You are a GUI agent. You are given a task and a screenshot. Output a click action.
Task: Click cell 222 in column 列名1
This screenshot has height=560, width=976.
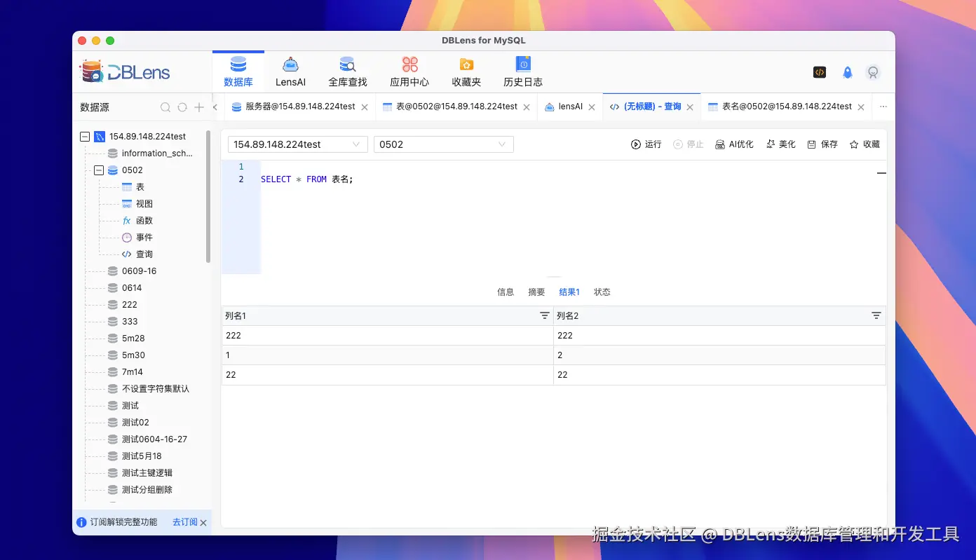pyautogui.click(x=387, y=336)
